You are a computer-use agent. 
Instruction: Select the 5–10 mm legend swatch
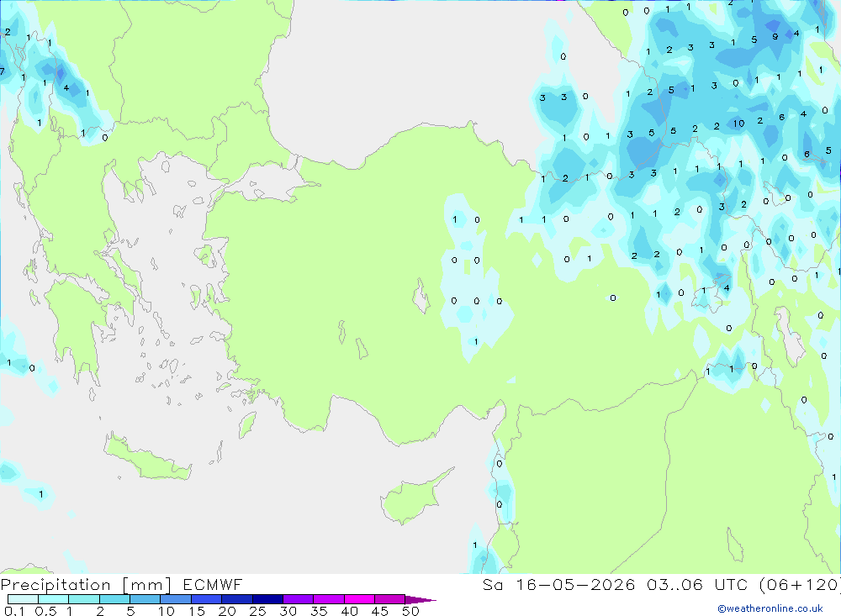(145, 599)
